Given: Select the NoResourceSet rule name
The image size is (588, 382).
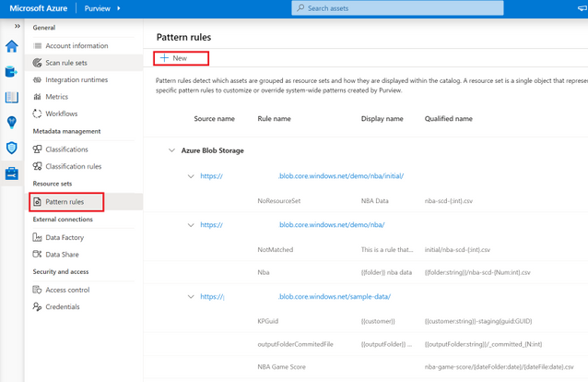Looking at the screenshot, I should coord(279,201).
